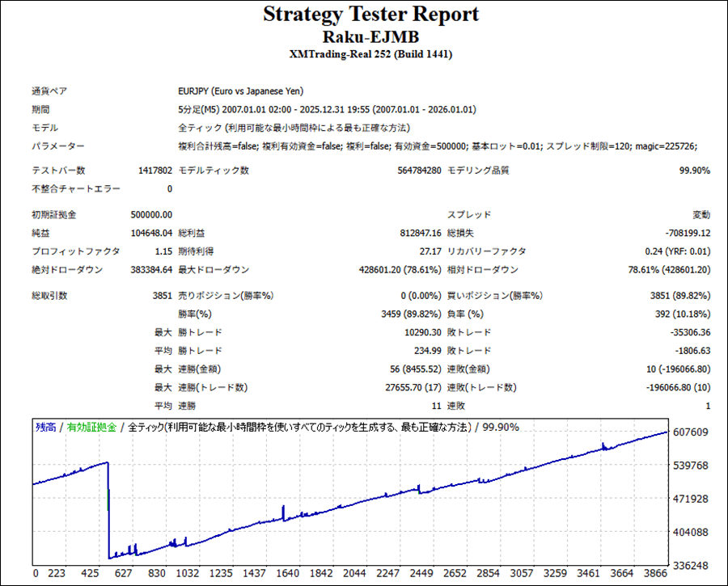Click the 3866 trade-number axis label
Viewport: 728px width, 586px height.
(655, 574)
